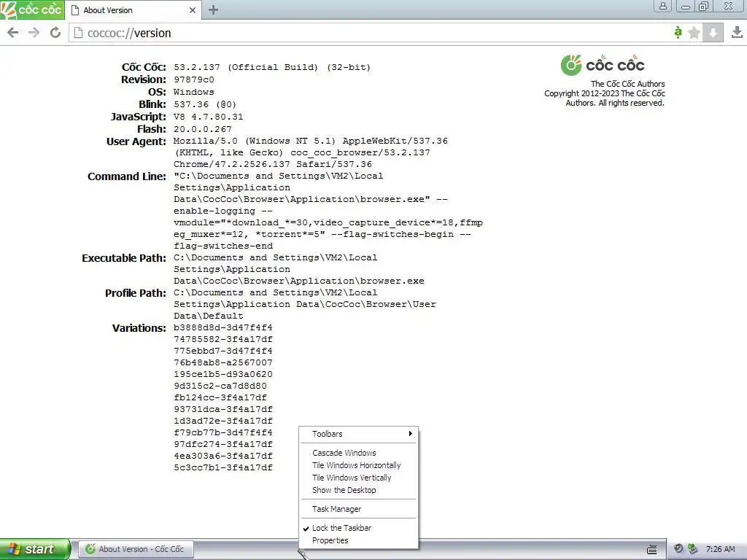Image resolution: width=747 pixels, height=560 pixels.
Task: Click the JavaScript value V8 4.7.80.31
Action: (x=208, y=117)
